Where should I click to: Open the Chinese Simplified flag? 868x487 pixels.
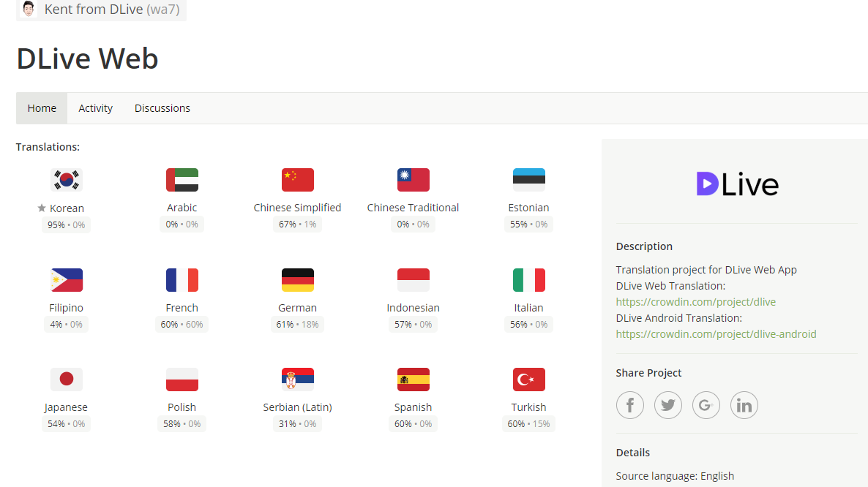tap(298, 180)
